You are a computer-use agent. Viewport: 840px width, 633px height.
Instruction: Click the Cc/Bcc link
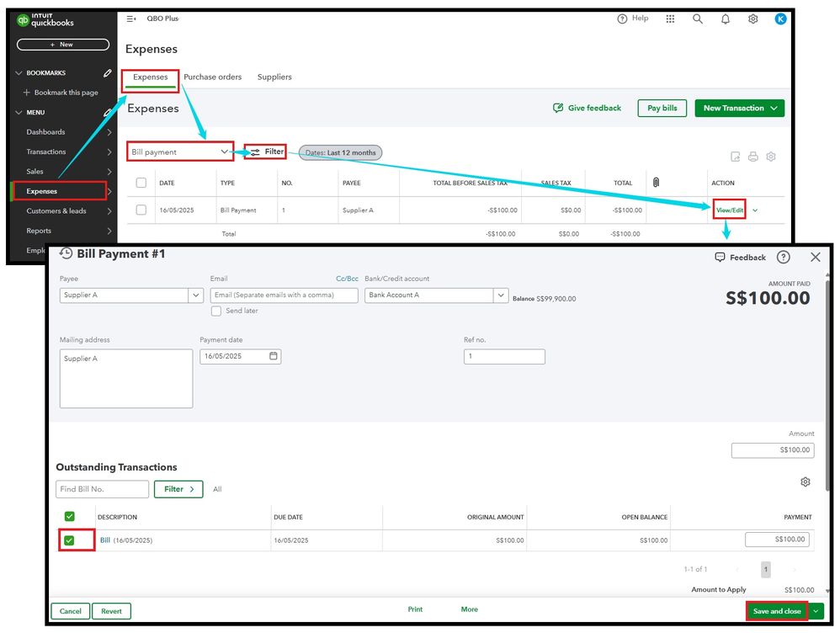(x=347, y=279)
